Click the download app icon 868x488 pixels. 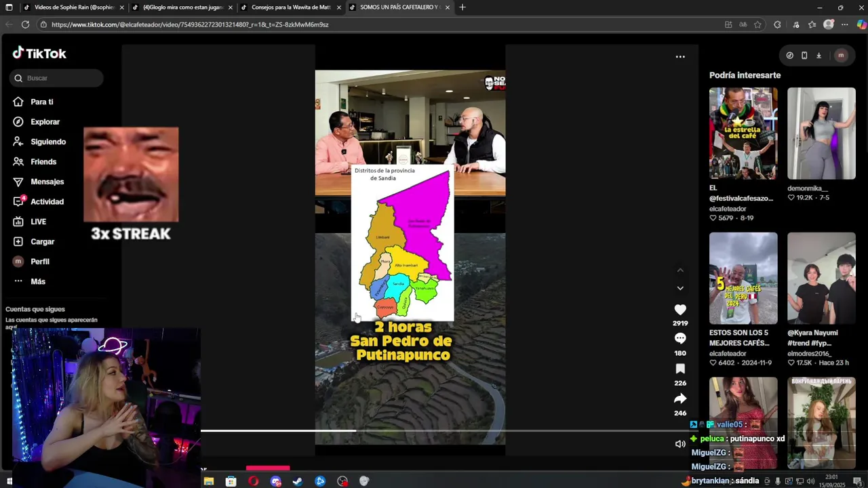pyautogui.click(x=818, y=56)
